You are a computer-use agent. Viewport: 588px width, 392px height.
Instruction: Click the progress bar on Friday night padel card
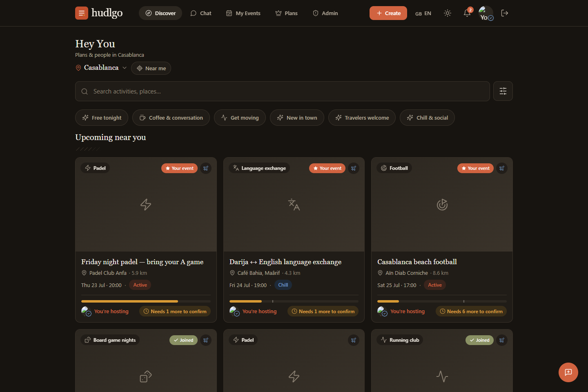(x=146, y=301)
